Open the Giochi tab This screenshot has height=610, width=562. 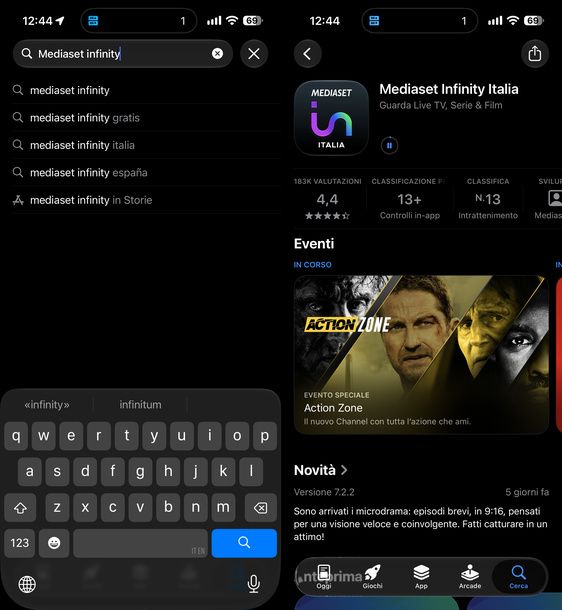tap(372, 577)
